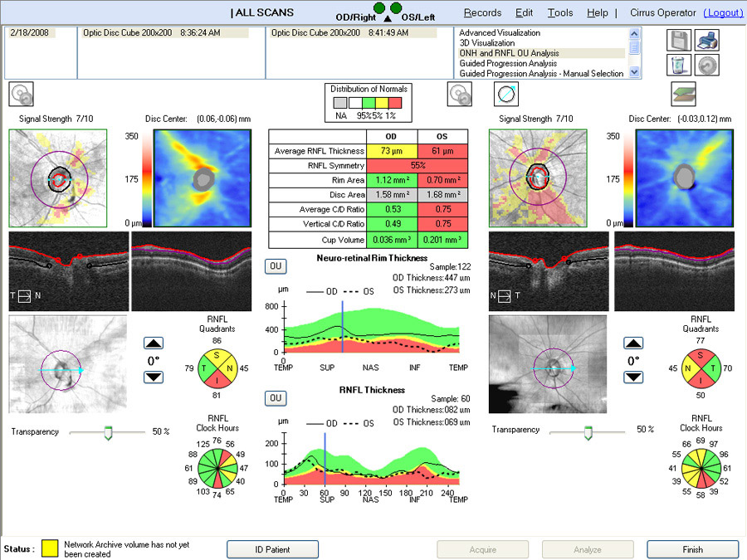Click the left Transparency slider handle
This screenshot has width=747, height=560.
coord(107,432)
